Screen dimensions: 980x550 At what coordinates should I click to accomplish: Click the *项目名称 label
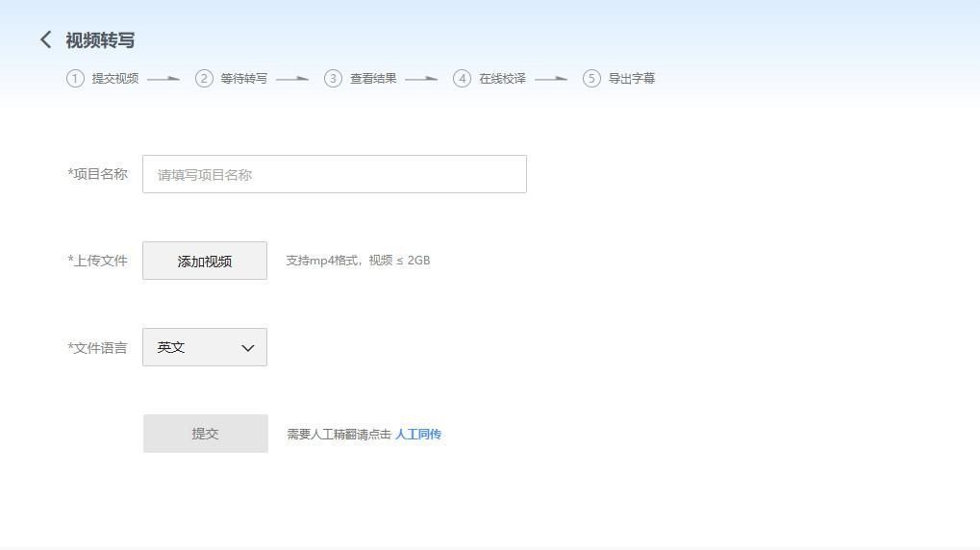97,174
